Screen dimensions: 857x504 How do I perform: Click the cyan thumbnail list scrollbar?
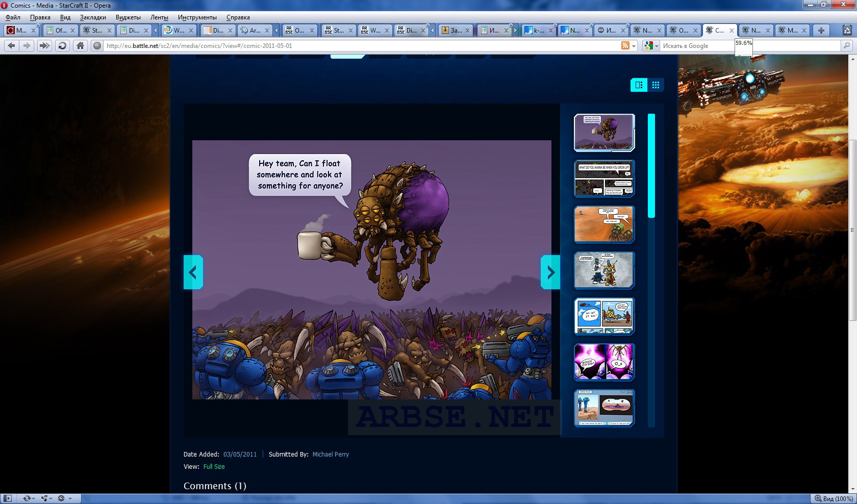(x=651, y=166)
